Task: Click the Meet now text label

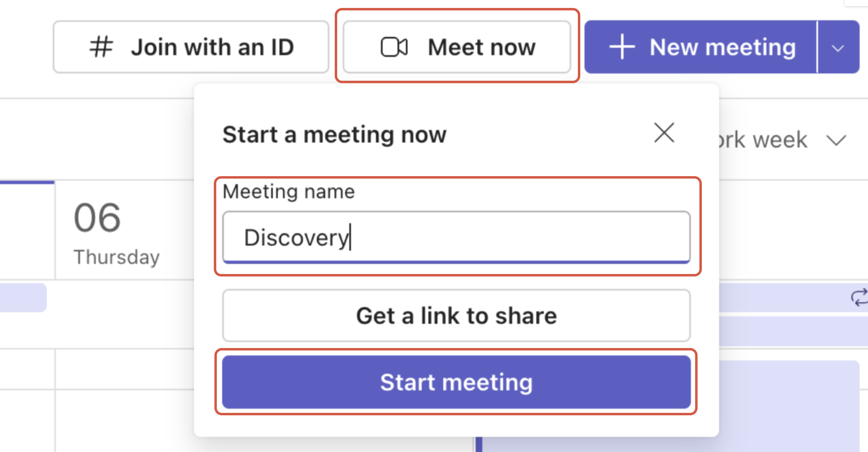Action: click(x=481, y=47)
